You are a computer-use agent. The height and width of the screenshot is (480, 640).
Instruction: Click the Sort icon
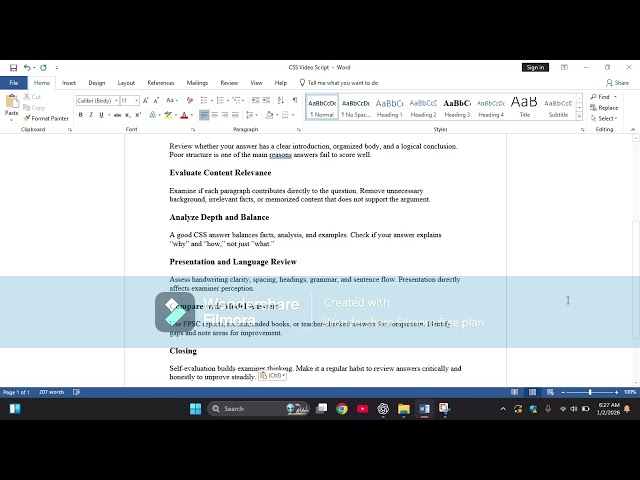(x=281, y=100)
